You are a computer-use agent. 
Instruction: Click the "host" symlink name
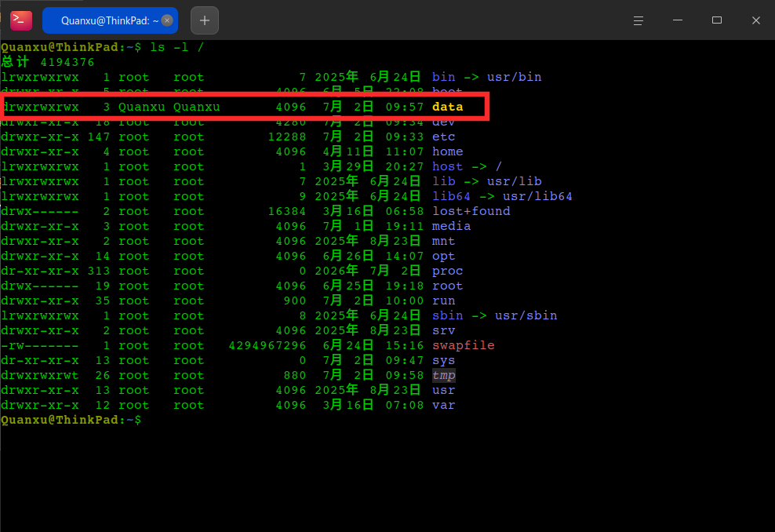click(448, 166)
